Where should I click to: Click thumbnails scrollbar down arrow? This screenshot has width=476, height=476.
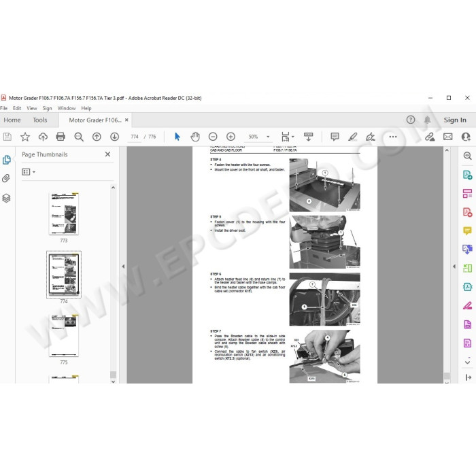(x=114, y=381)
